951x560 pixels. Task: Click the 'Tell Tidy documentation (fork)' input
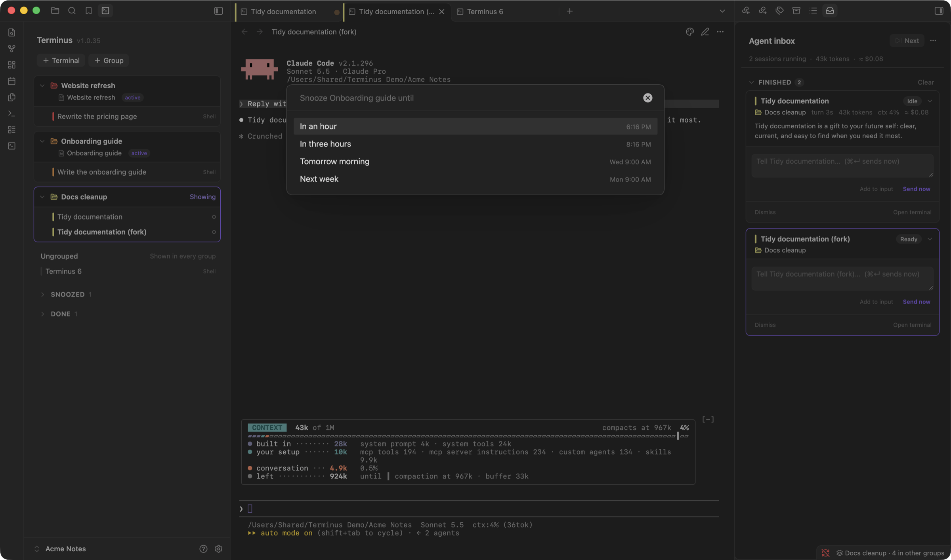(x=842, y=278)
